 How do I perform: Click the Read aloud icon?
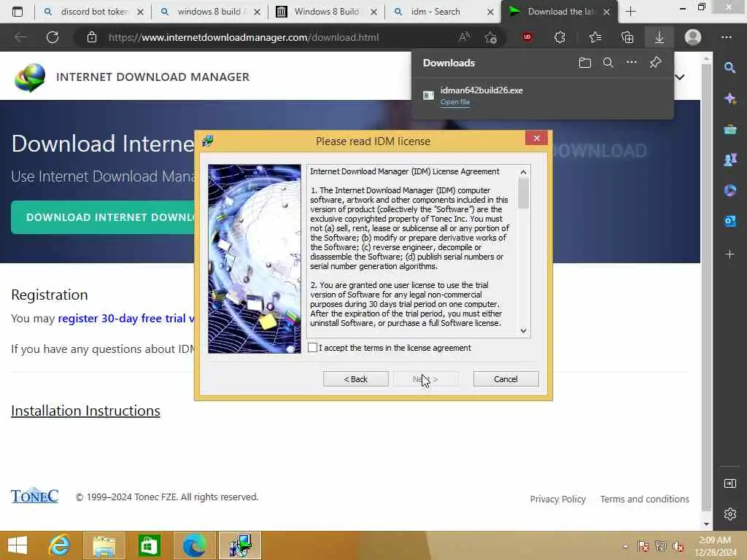coord(464,37)
